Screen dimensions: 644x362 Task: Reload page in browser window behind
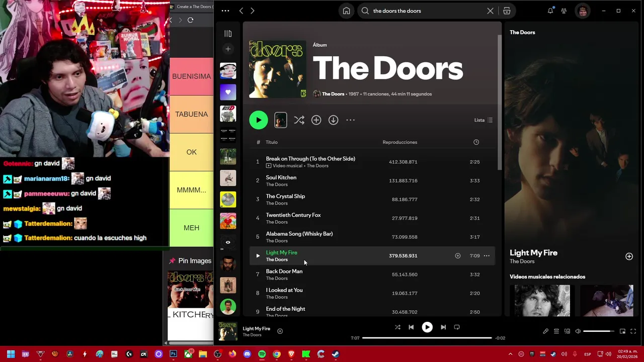tap(190, 20)
